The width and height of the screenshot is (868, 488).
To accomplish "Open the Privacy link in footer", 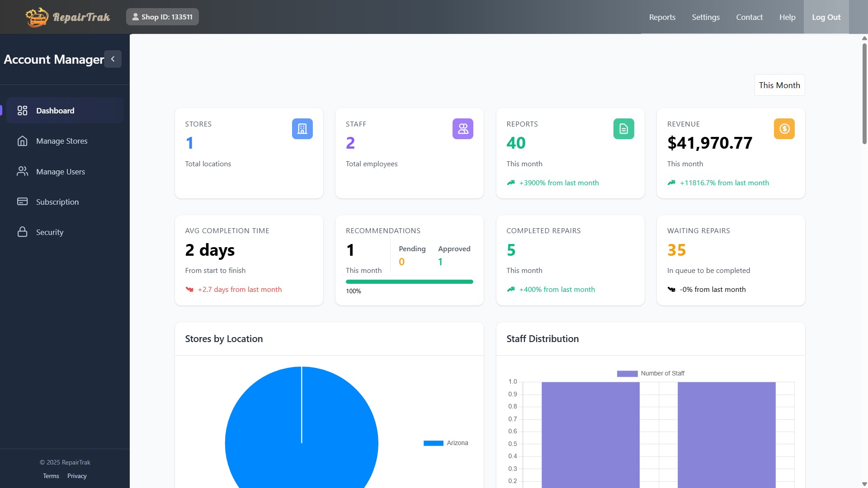I will (x=77, y=476).
